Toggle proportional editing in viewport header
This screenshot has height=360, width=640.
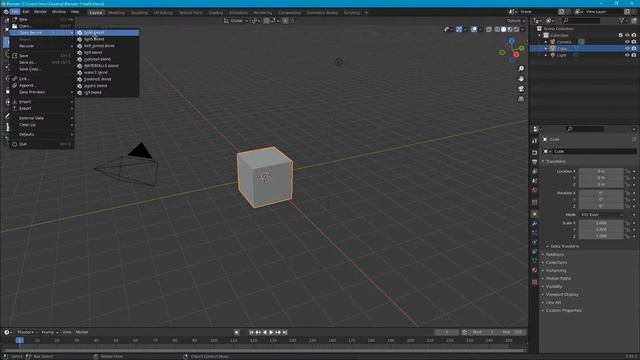point(285,20)
